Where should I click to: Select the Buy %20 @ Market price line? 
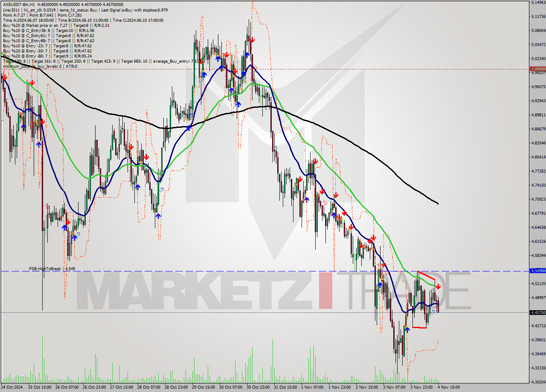(56, 26)
